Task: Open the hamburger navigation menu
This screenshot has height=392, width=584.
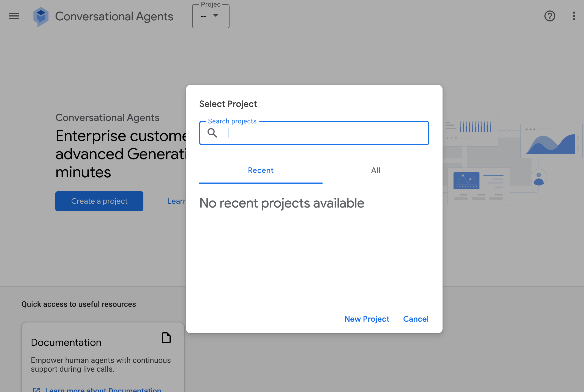Action: [x=14, y=16]
